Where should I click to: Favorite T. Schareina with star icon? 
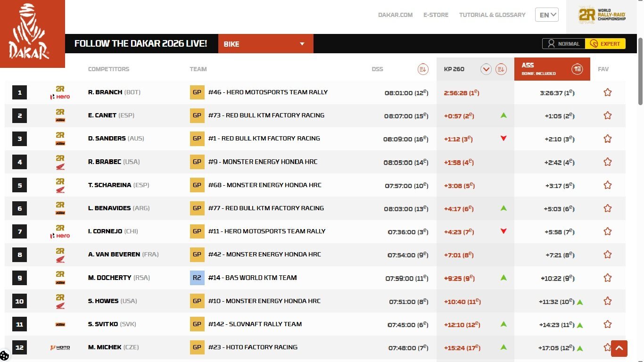coord(608,185)
